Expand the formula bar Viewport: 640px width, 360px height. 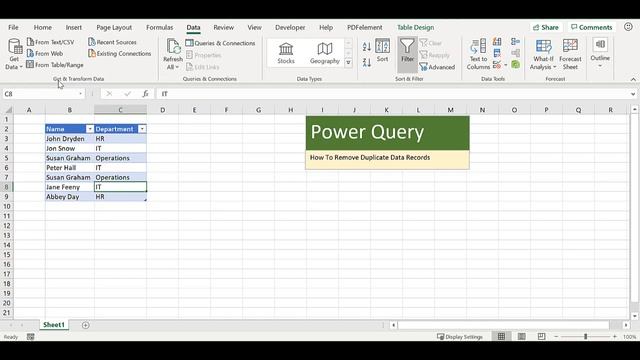(633, 94)
